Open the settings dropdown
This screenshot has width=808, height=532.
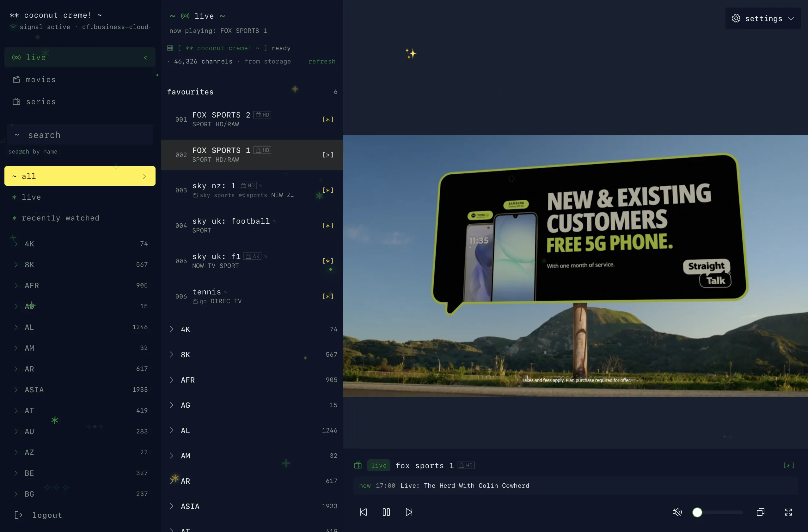coord(763,18)
